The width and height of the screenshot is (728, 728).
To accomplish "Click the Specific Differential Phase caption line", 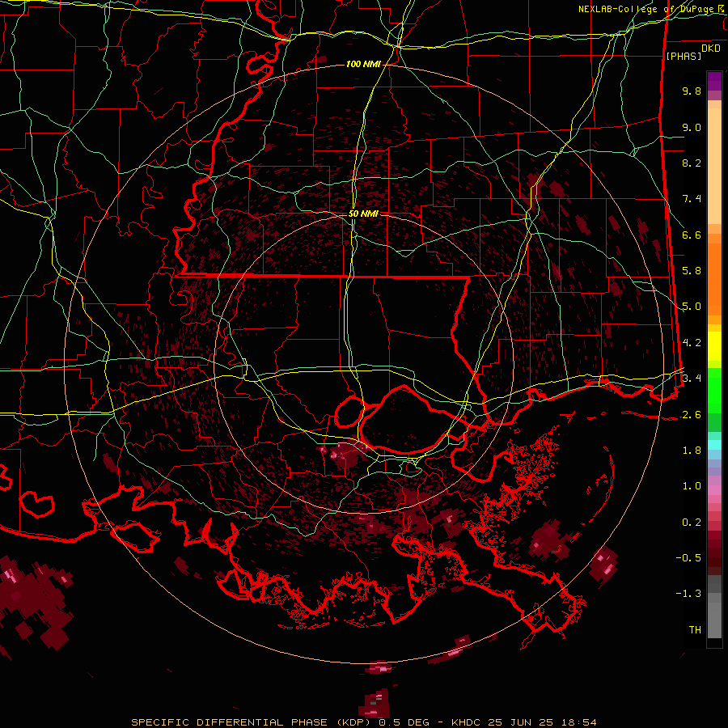I will (x=364, y=722).
